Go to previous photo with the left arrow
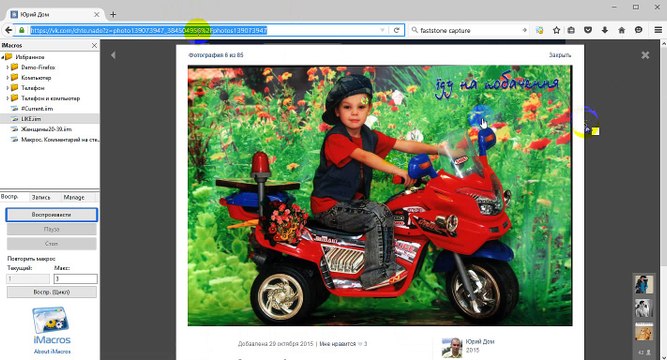This screenshot has width=667, height=360. (x=113, y=55)
